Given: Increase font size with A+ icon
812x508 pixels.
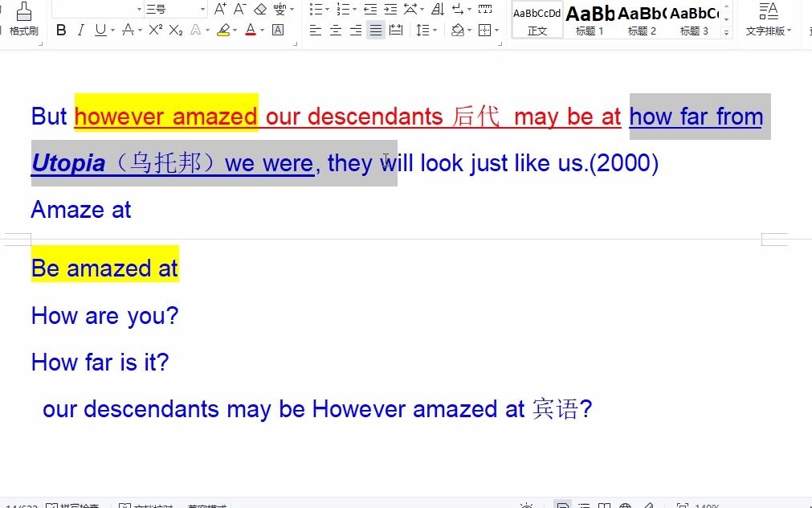Looking at the screenshot, I should (x=221, y=10).
